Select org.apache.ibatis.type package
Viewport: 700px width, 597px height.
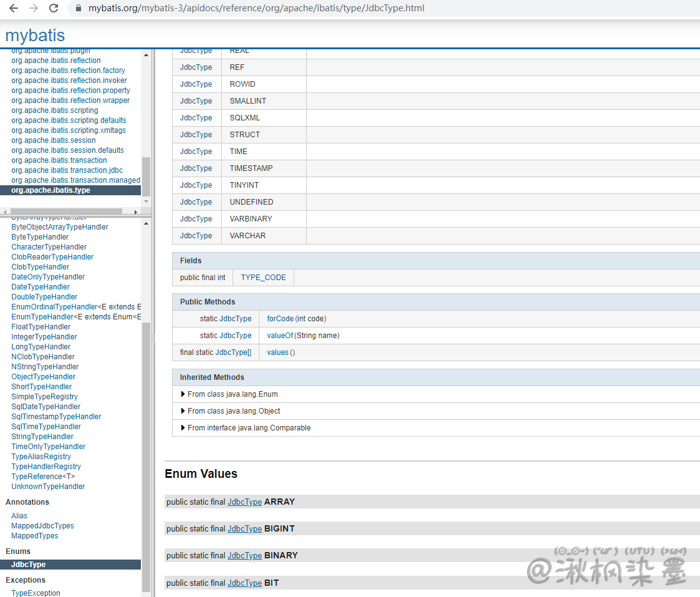pyautogui.click(x=50, y=190)
